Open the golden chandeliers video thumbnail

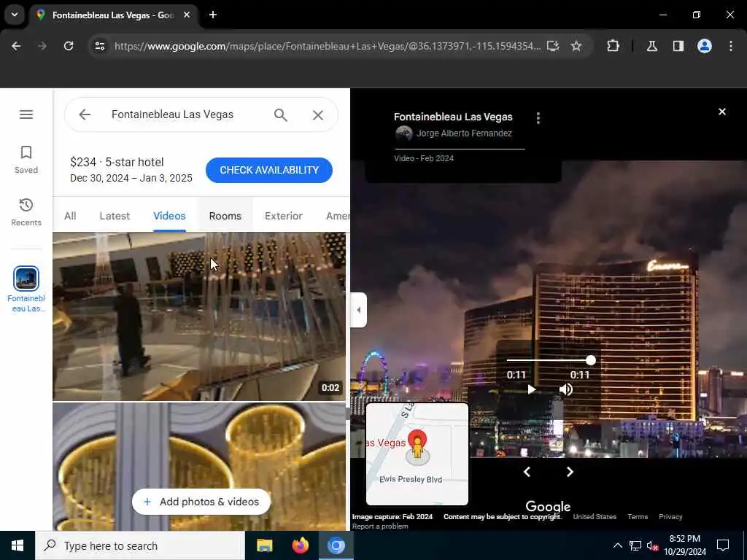199,467
